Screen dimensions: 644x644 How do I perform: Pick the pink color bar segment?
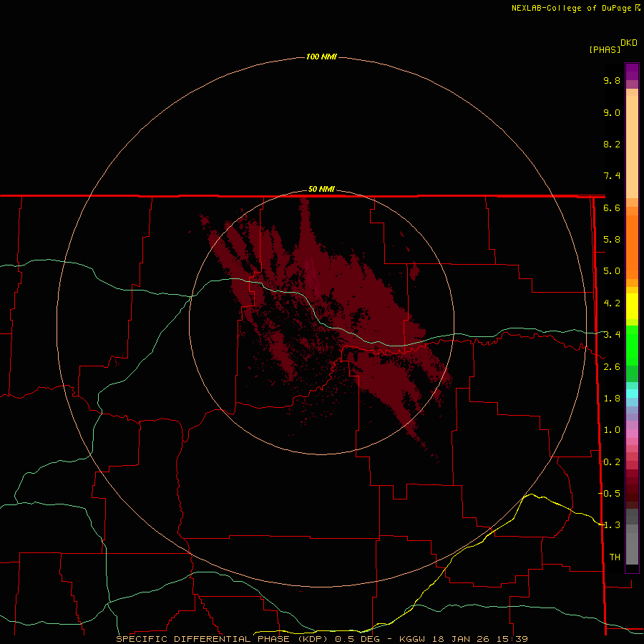(632, 434)
